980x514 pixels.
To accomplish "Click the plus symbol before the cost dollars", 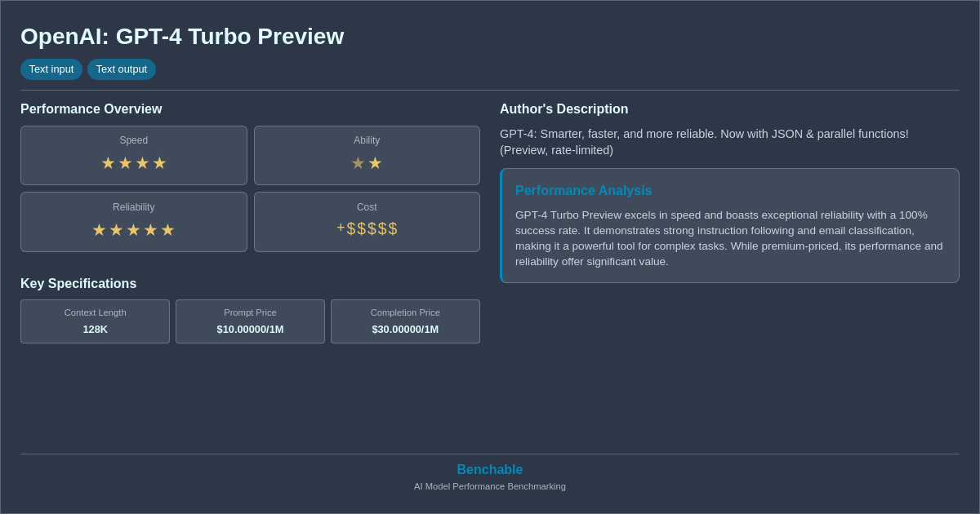I will pos(341,227).
